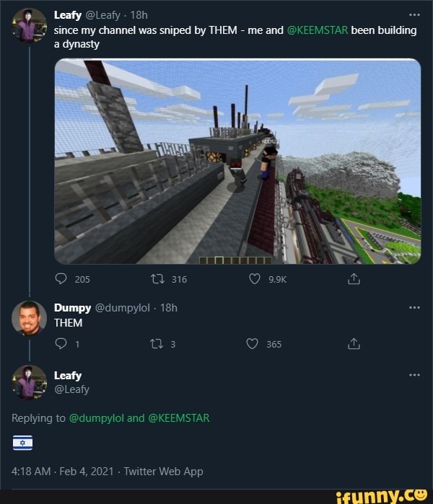Like Dumpy's tweet with 365 likes

(253, 344)
